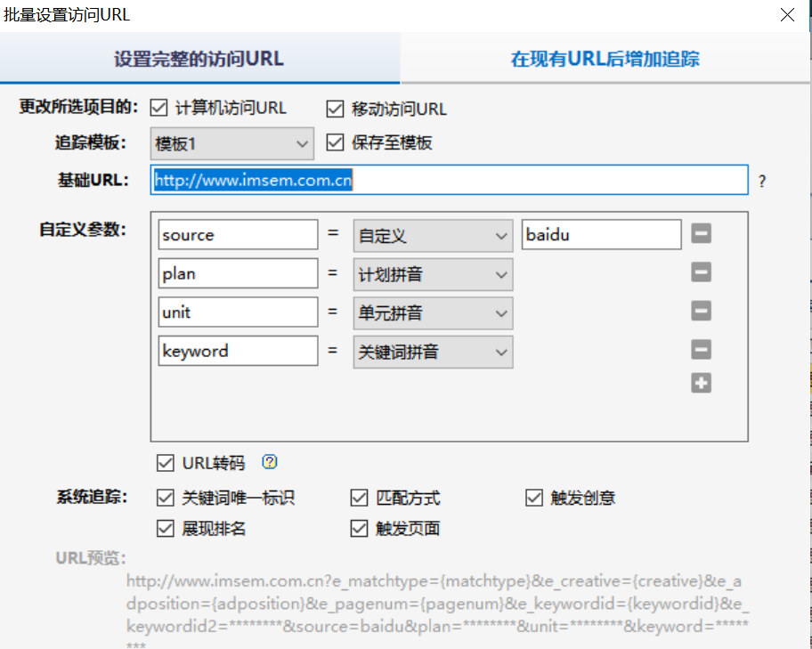Click the URL转码 help icon

point(269,462)
